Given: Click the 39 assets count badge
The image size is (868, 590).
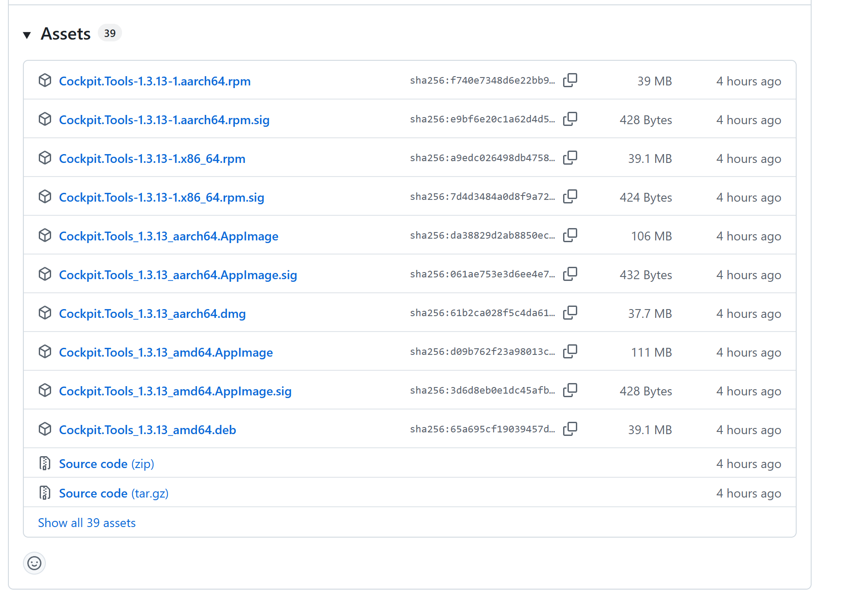Looking at the screenshot, I should (110, 33).
